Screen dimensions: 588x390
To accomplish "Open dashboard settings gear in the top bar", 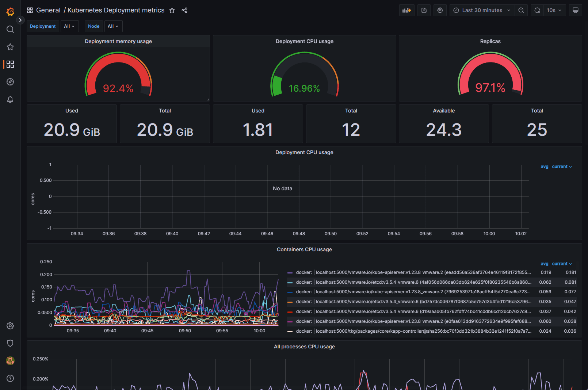I will point(440,10).
